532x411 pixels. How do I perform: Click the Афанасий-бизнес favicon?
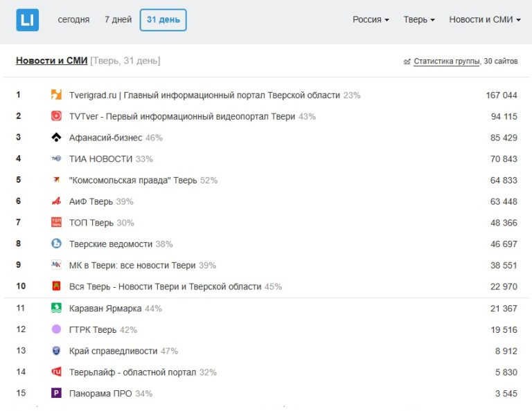coord(57,138)
